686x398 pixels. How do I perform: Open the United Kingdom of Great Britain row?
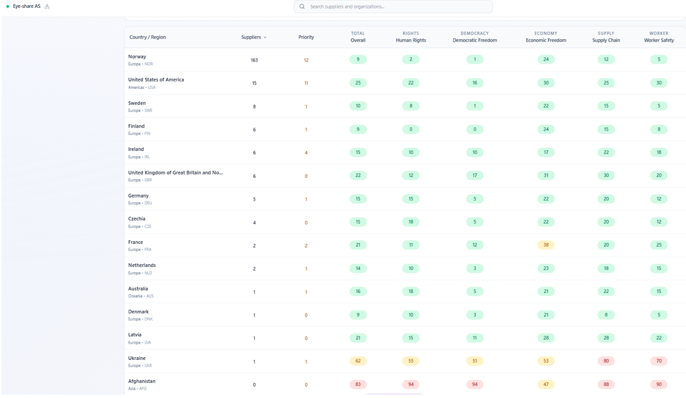coord(405,176)
